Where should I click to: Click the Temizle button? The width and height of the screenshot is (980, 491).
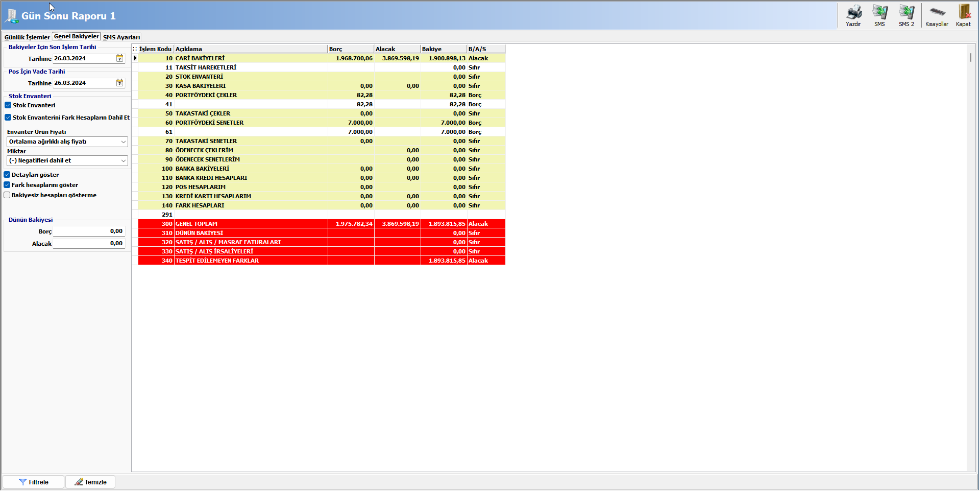point(90,482)
